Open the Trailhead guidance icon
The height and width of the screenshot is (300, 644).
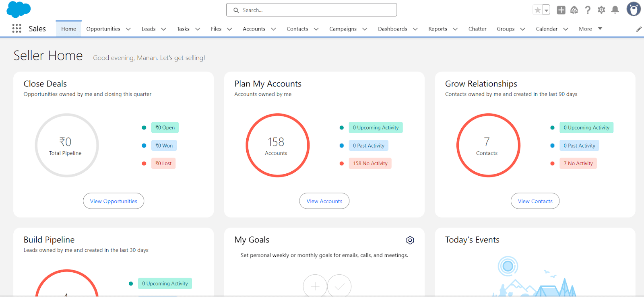[574, 10]
